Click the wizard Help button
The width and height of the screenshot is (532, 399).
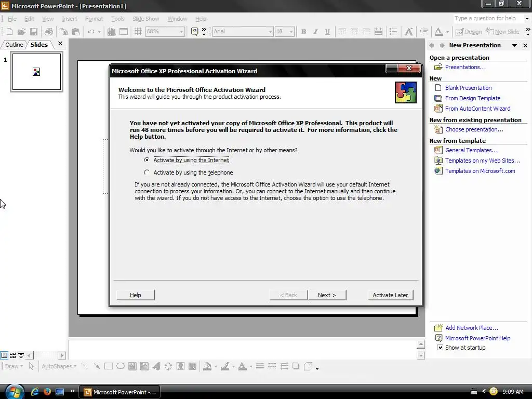pyautogui.click(x=136, y=295)
